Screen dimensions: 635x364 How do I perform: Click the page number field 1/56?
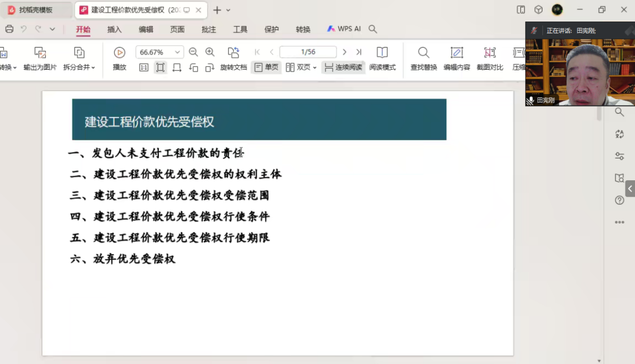coord(307,52)
